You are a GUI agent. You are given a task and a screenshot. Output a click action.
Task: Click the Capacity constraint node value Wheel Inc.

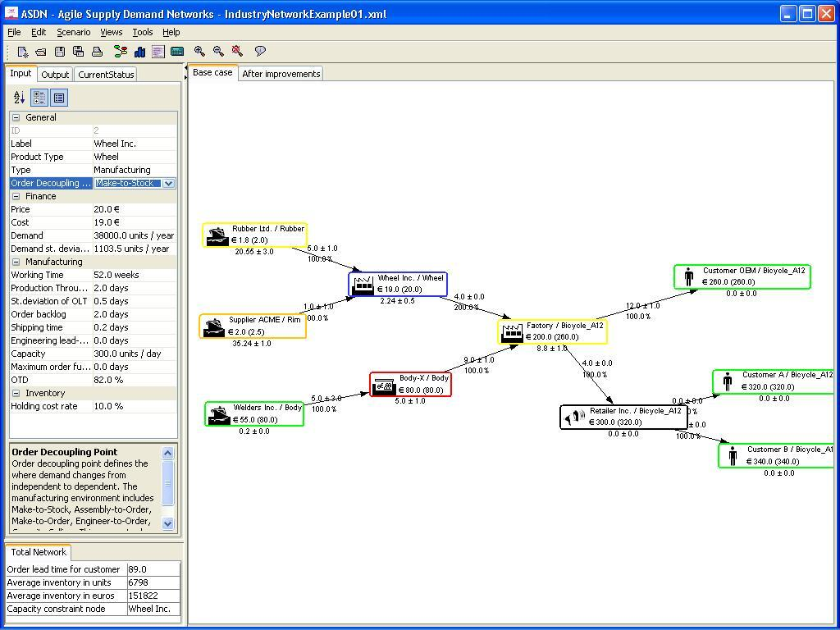pyautogui.click(x=153, y=609)
